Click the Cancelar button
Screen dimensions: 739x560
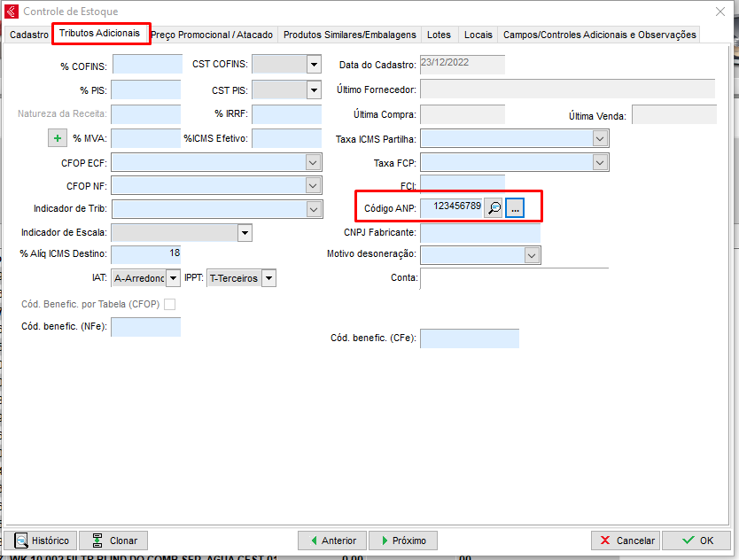coord(626,541)
